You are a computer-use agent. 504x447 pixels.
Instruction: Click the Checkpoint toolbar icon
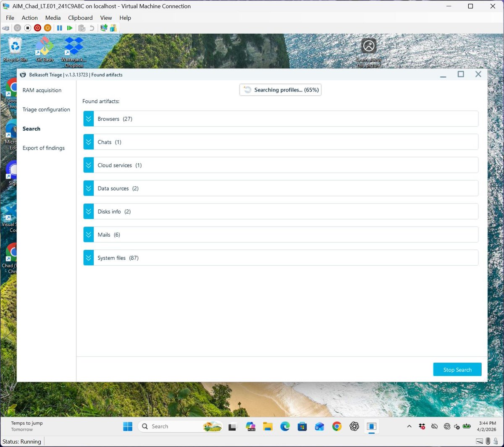point(82,28)
